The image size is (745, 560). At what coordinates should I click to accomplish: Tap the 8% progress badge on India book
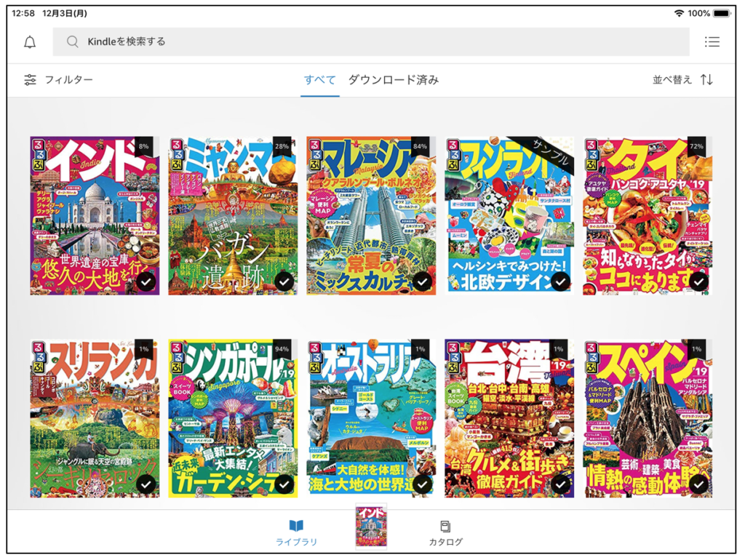point(143,146)
